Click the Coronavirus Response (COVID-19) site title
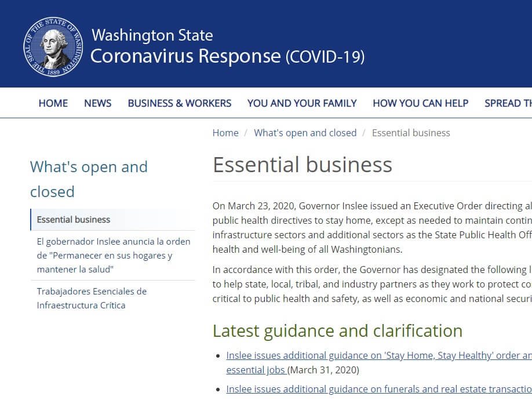The height and width of the screenshot is (411, 532). click(x=227, y=56)
